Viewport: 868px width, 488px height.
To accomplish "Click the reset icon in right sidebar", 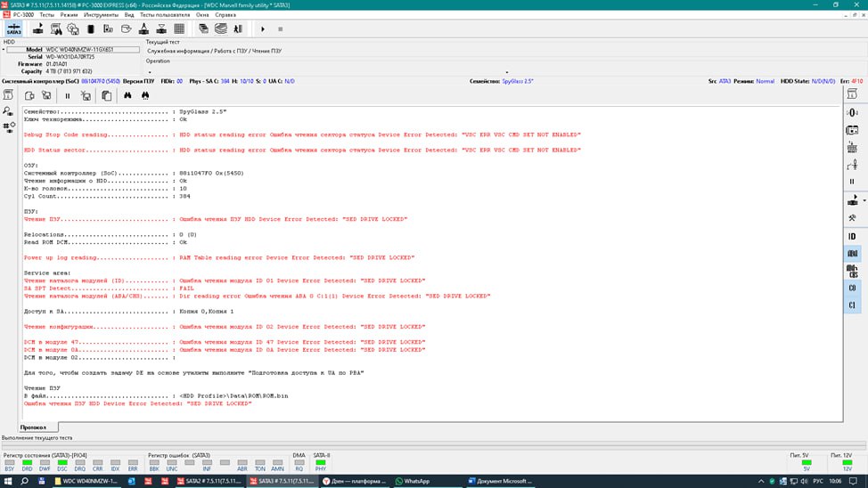I will (853, 147).
